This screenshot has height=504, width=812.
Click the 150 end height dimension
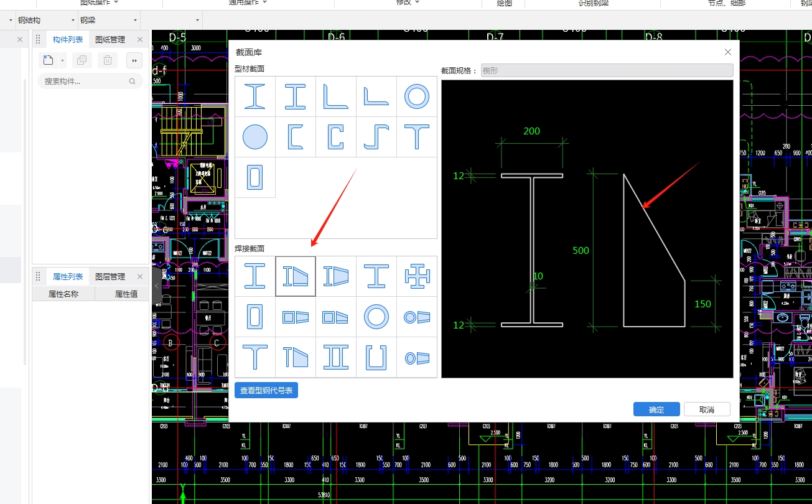click(x=702, y=304)
